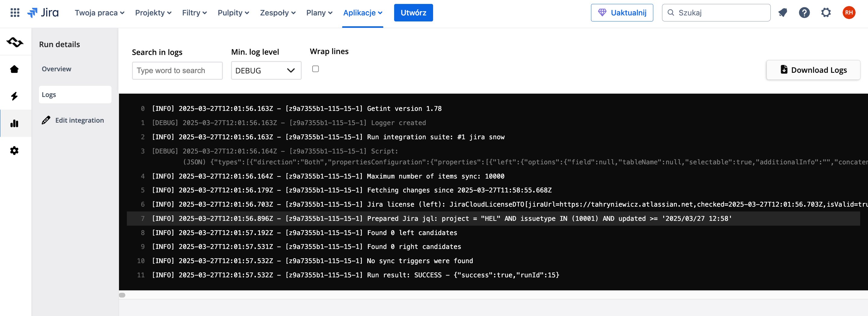
Task: Click the magnifier icon in Szukaj field
Action: coord(670,13)
